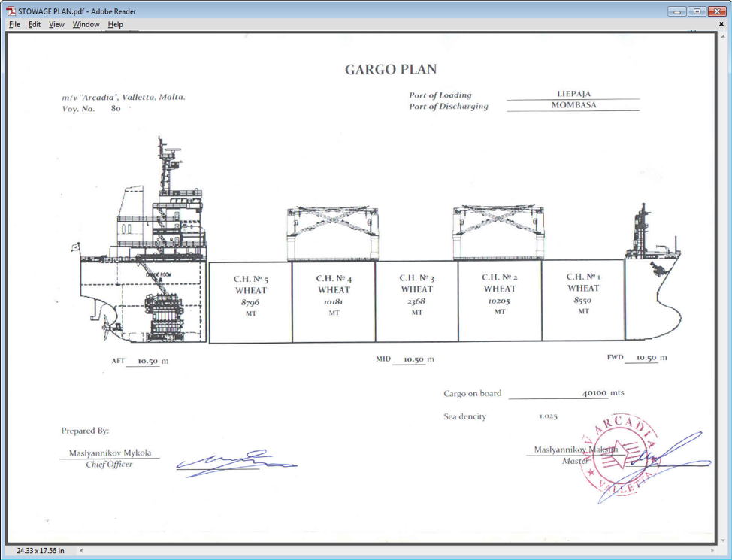Image resolution: width=732 pixels, height=560 pixels.
Task: Close the document with the menu-bar X
Action: 721,24
